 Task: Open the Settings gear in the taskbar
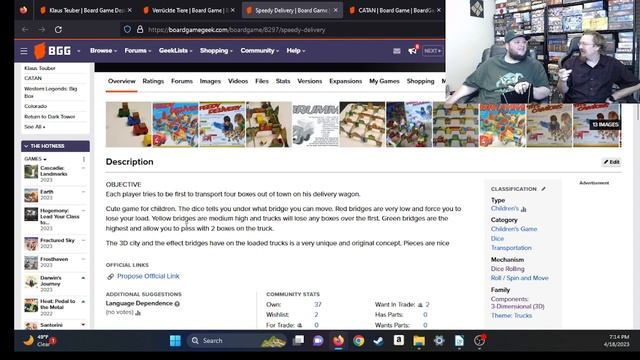click(439, 340)
